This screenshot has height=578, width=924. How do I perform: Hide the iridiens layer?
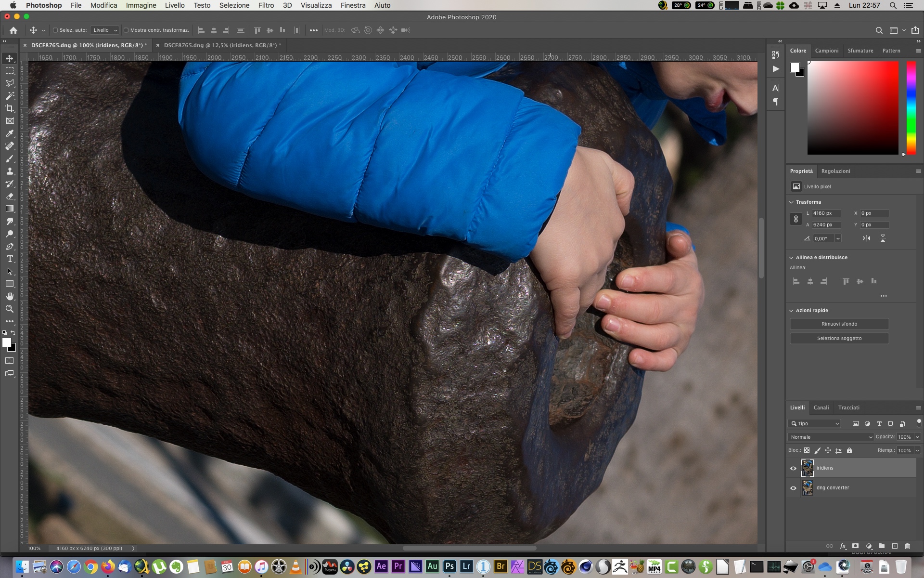pos(793,468)
